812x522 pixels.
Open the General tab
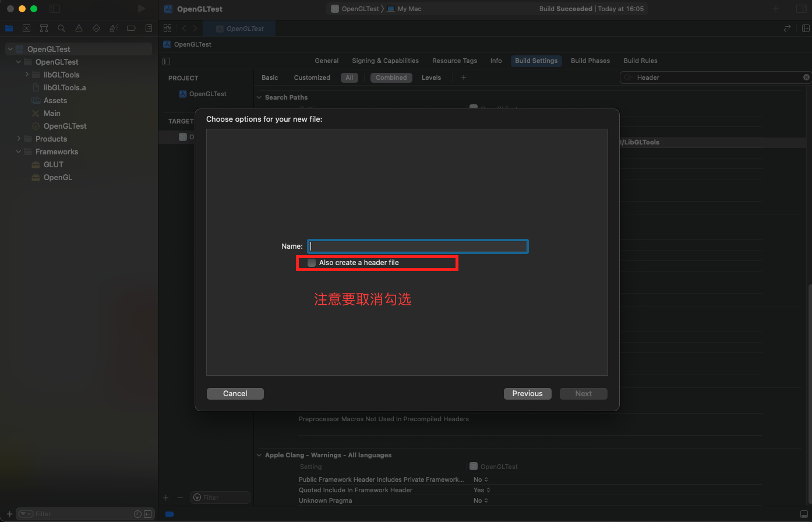point(327,61)
